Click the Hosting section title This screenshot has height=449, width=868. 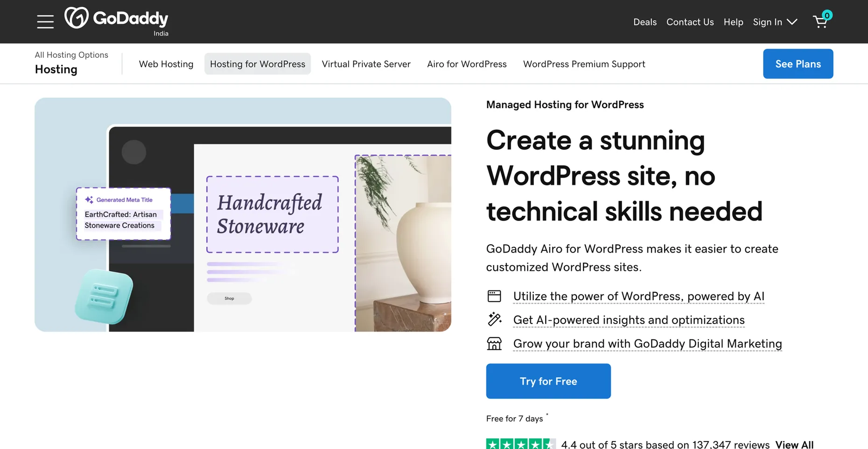(56, 69)
